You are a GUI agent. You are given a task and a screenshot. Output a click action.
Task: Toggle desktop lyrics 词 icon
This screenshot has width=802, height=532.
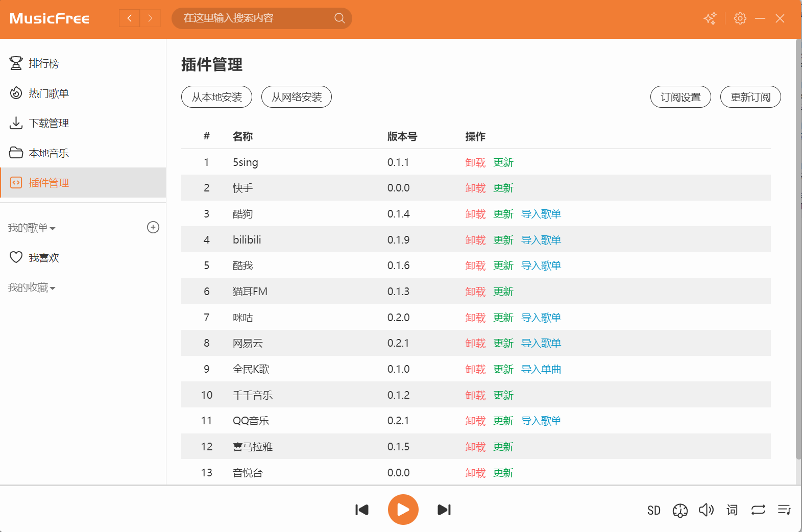(x=732, y=510)
